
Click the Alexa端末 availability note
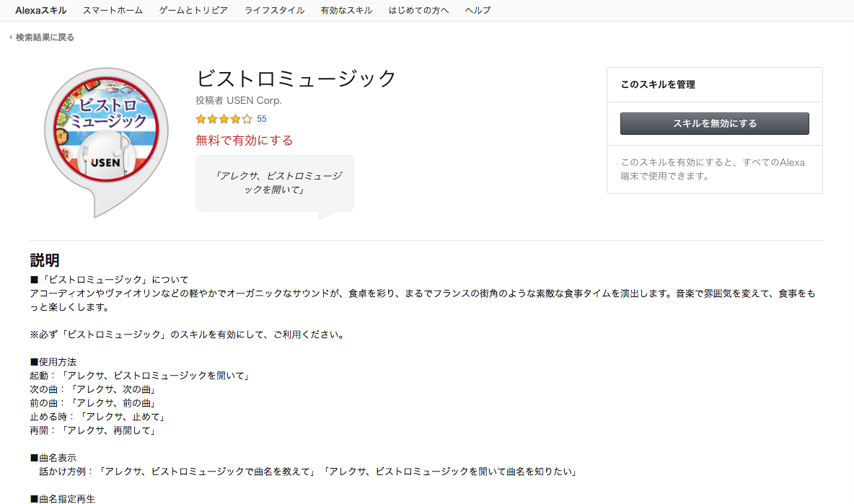point(713,169)
